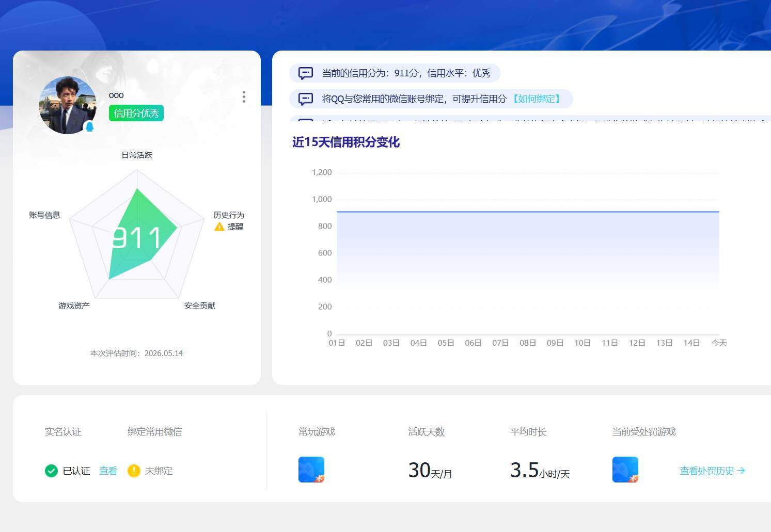
Task: Open the 查看处罚历史 link
Action: click(x=712, y=471)
